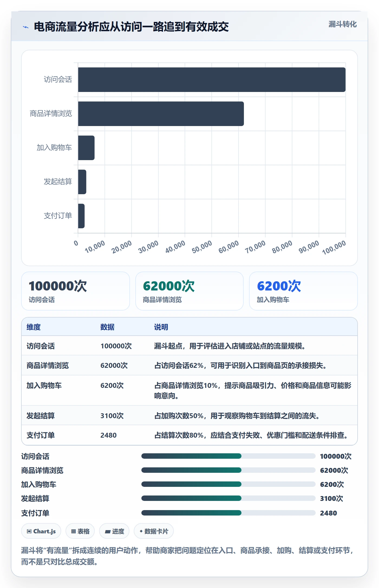The height and width of the screenshot is (588, 379).
Task: Click the 3100次 value beside progress bars
Action: click(332, 498)
